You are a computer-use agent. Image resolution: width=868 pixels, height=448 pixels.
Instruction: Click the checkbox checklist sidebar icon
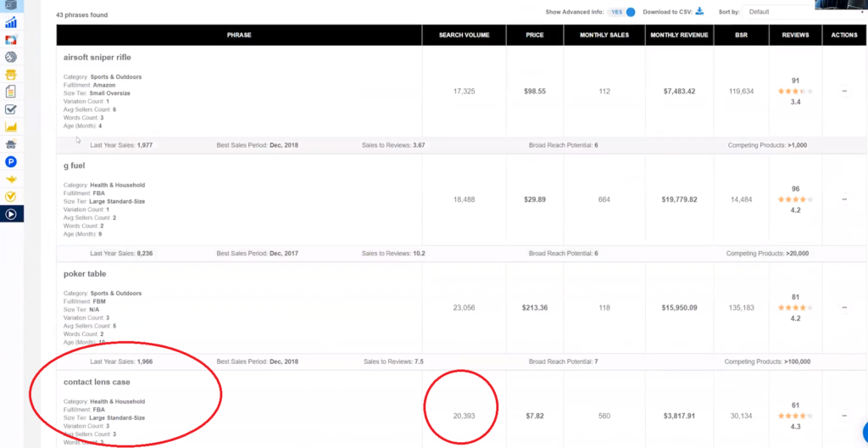point(11,109)
